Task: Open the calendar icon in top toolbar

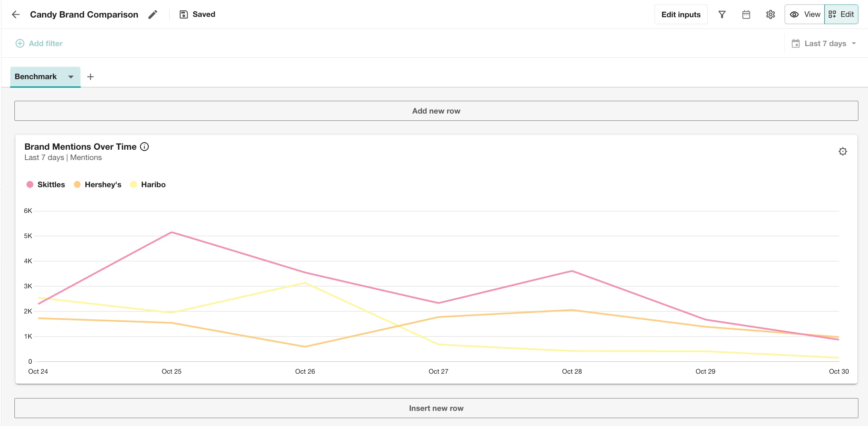Action: coord(746,14)
